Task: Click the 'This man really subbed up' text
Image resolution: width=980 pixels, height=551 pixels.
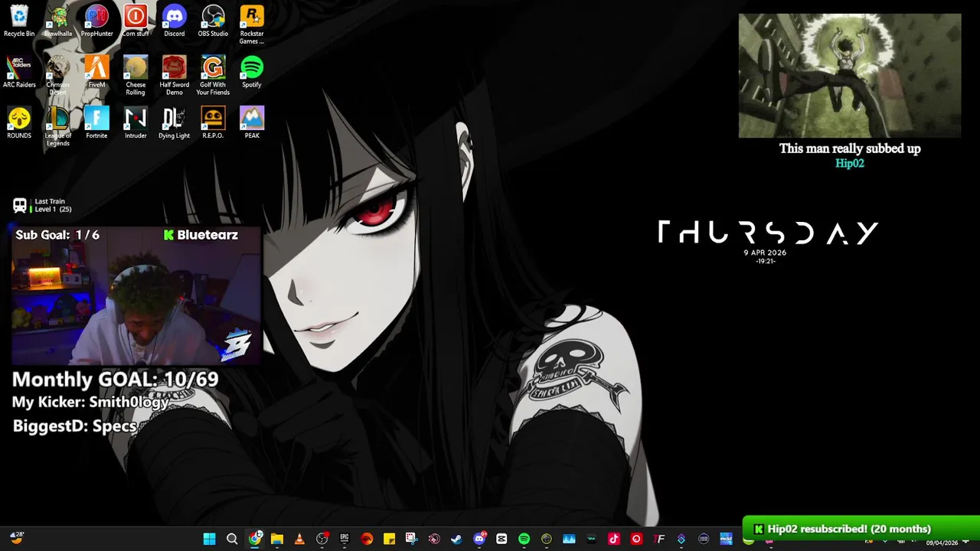Action: click(x=850, y=148)
